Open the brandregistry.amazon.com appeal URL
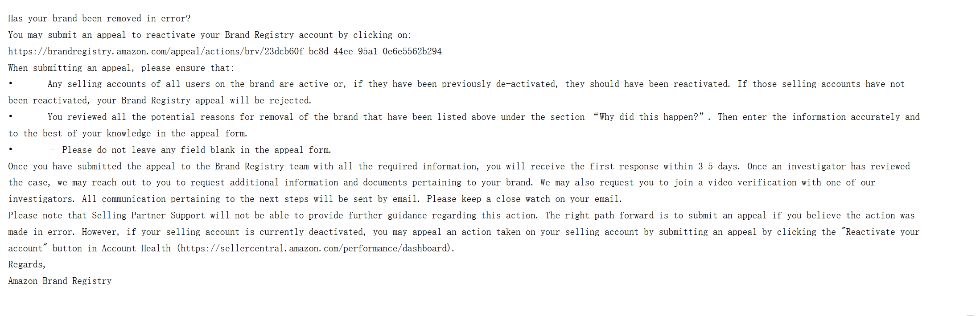 (x=225, y=51)
